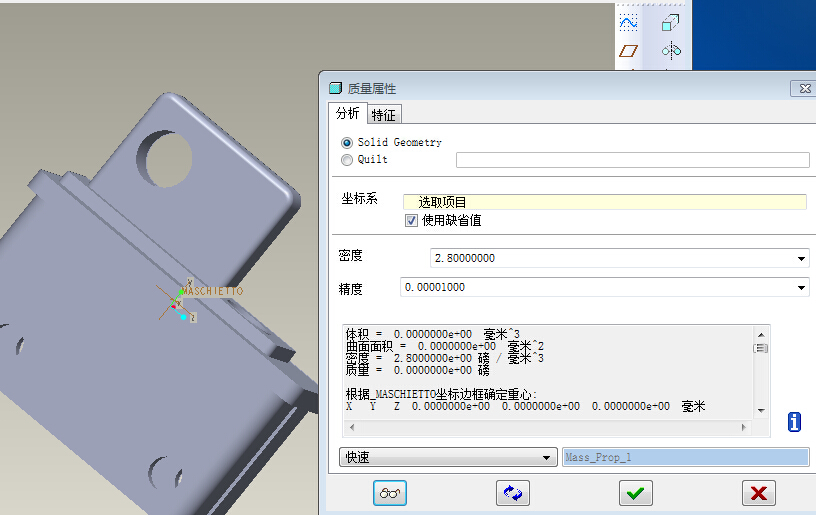Click the 根据_MASCHIETTO坐标边框确定重心 line
816x515 pixels.
click(x=441, y=394)
